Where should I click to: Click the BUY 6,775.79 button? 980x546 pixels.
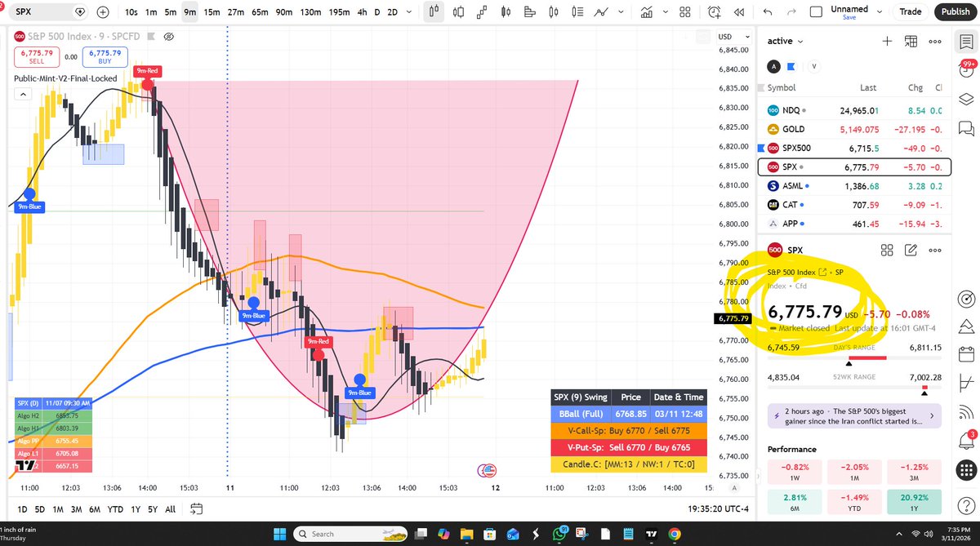(105, 57)
